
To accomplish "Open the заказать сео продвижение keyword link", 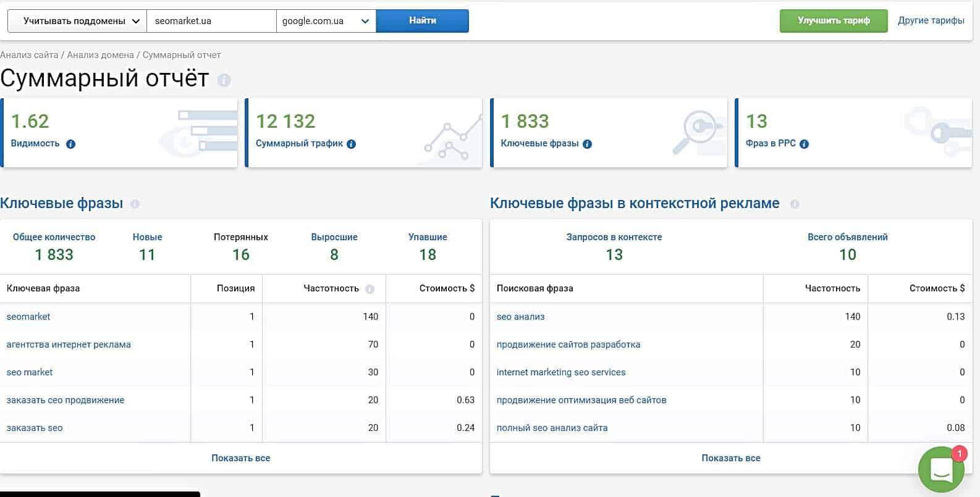I will [65, 400].
